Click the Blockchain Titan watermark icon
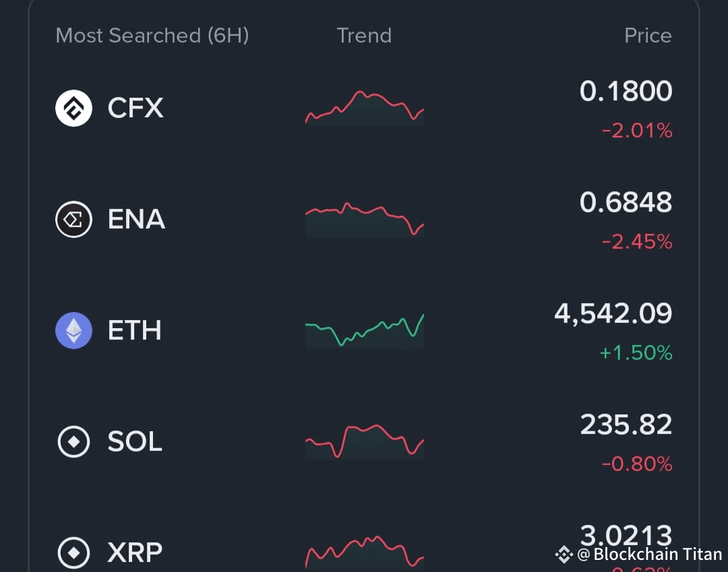Image resolution: width=728 pixels, height=572 pixels. 564,554
